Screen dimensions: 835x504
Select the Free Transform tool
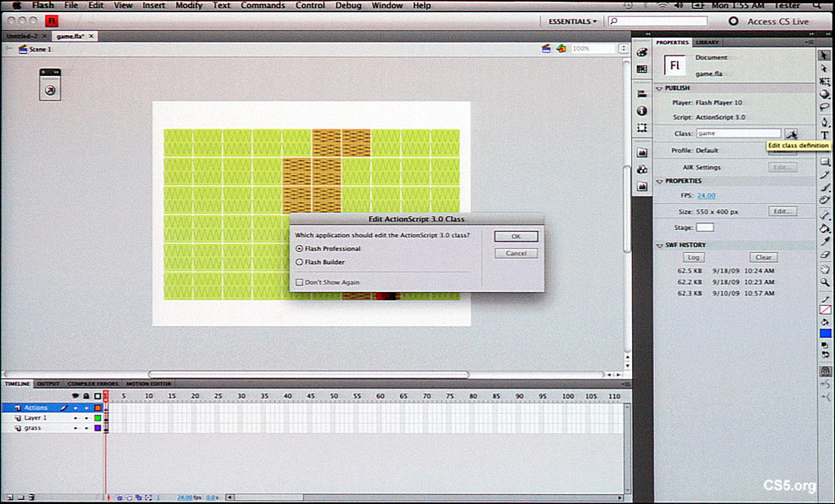[824, 82]
